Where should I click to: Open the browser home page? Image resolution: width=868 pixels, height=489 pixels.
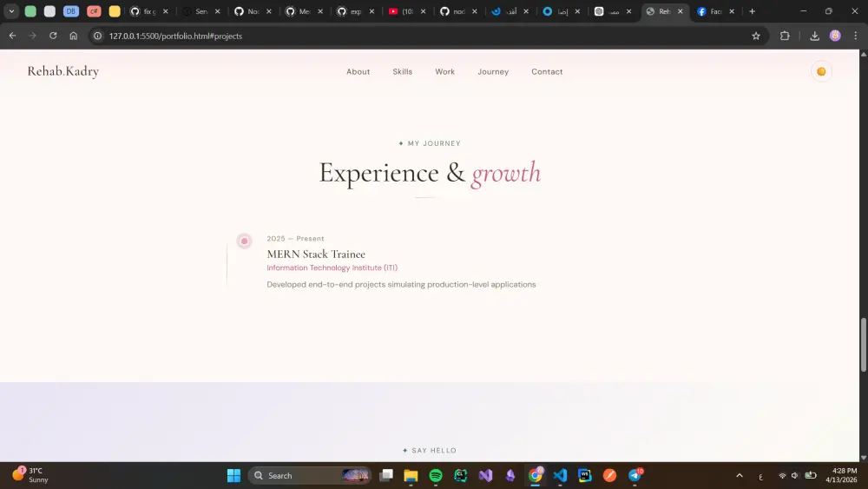[73, 36]
